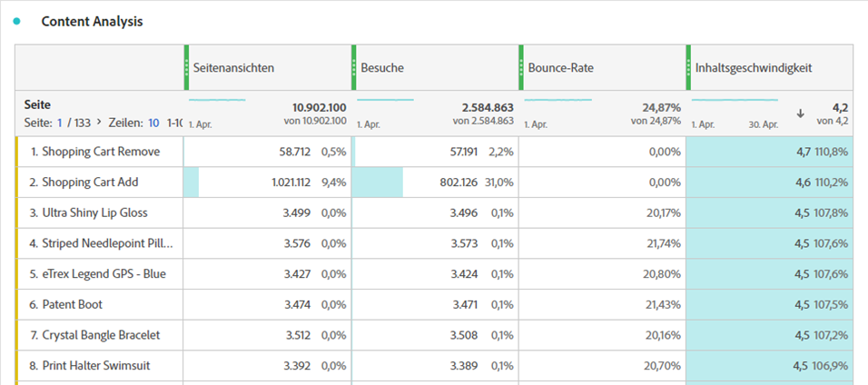Image resolution: width=868 pixels, height=385 pixels.
Task: Select the Besuche column header
Action: 381,68
